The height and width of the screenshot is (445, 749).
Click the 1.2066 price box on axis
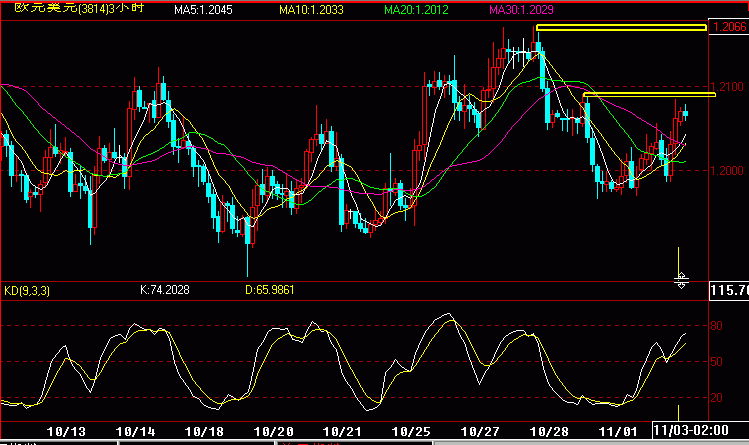[x=728, y=27]
